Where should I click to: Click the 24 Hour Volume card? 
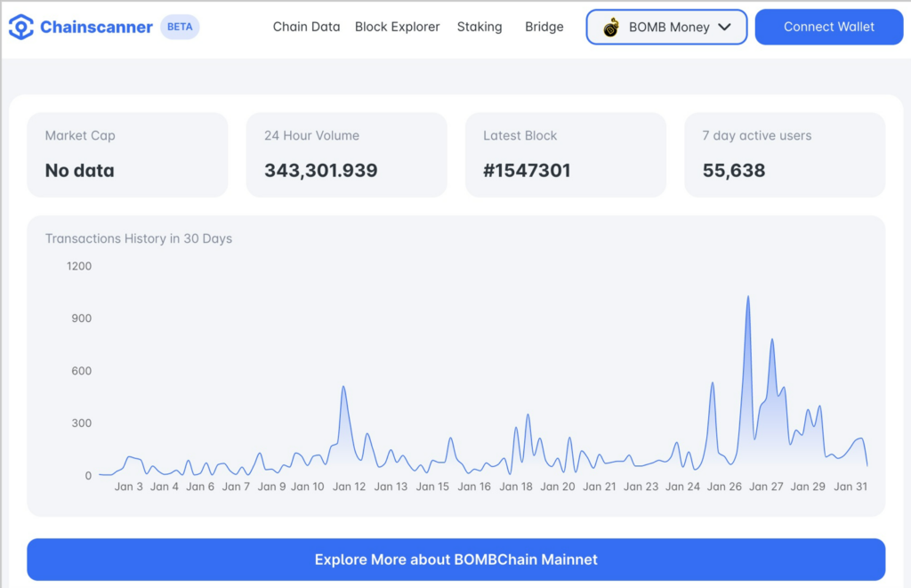[x=346, y=153]
